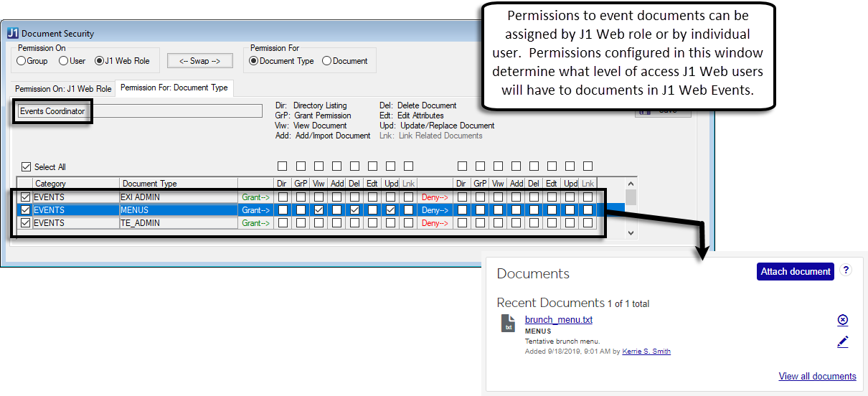Check Deny Edt checkbox in TE_ADMIN row

click(552, 223)
